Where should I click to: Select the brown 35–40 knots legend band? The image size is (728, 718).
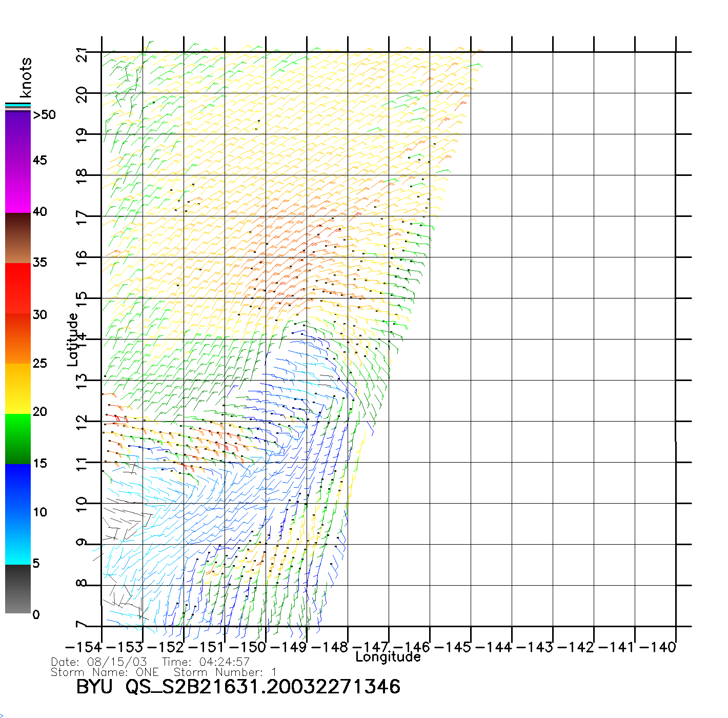(x=18, y=238)
